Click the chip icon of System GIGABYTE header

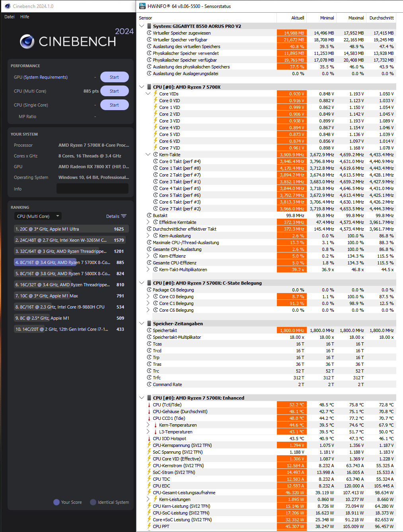point(149,26)
